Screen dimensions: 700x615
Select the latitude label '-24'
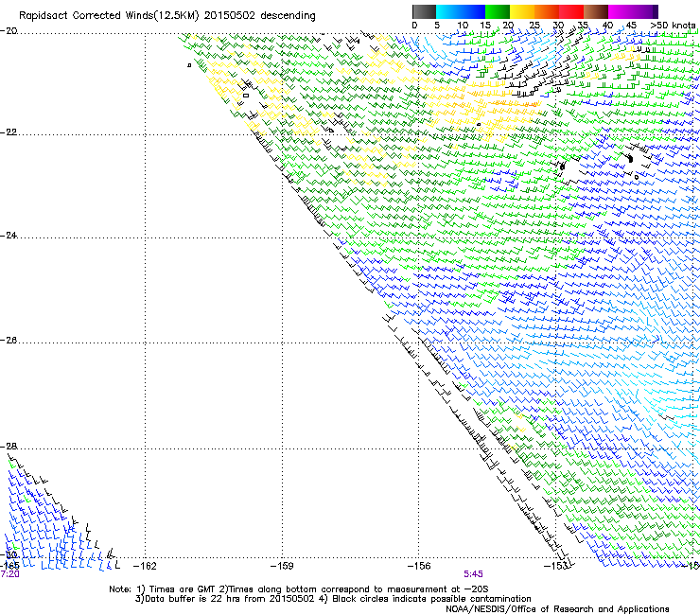9,235
